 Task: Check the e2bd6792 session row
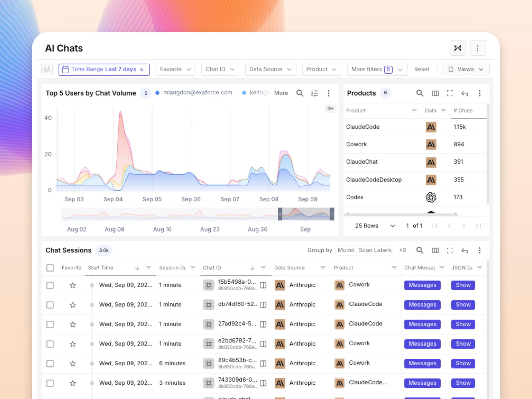coord(50,344)
